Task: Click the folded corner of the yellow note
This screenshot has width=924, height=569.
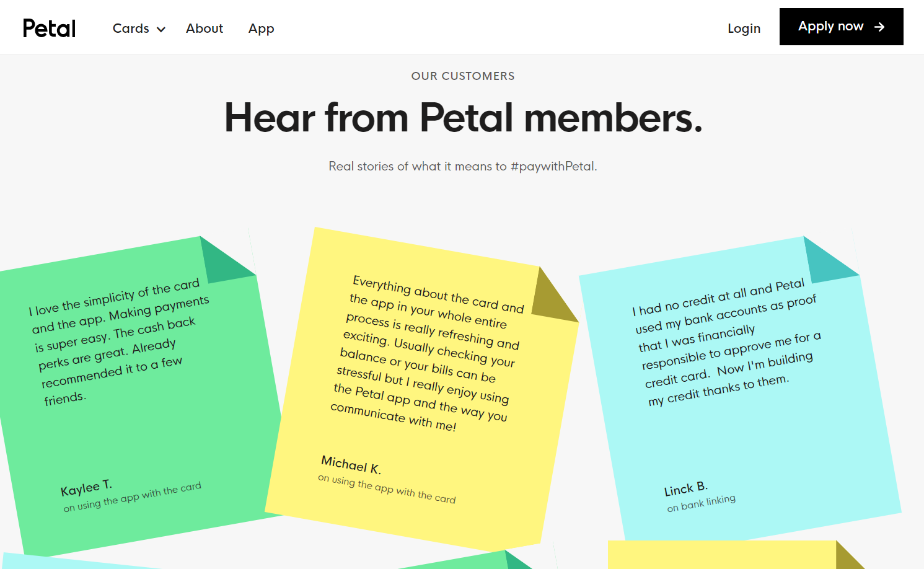Action: (555, 296)
